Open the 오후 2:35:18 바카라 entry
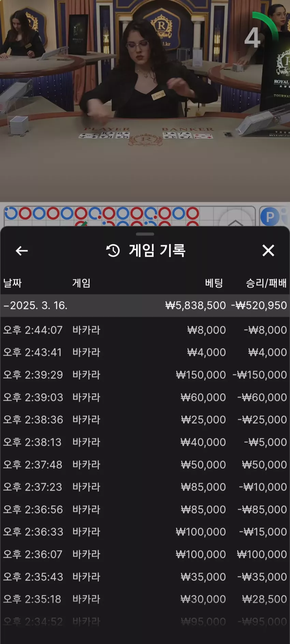This screenshot has height=644, width=290. 145,599
